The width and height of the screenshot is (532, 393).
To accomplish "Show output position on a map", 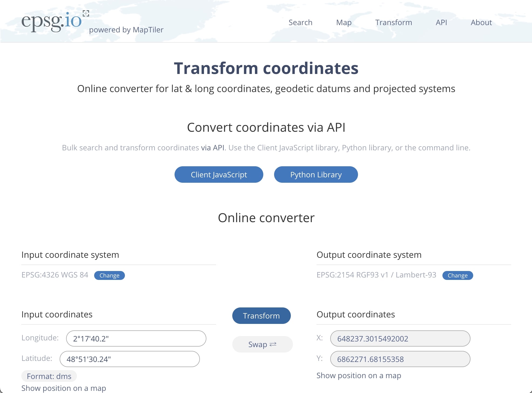I will coord(359,375).
